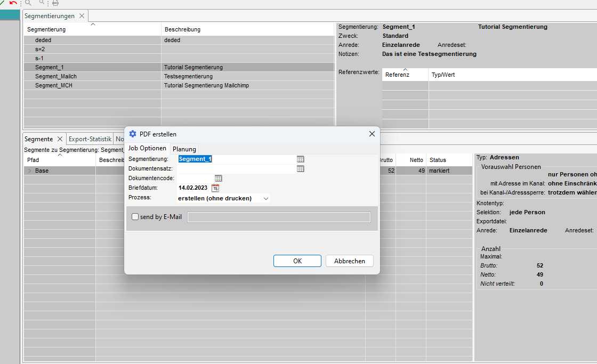Click the red undo arrow in toolbar
The width and height of the screenshot is (597, 364).
click(13, 3)
